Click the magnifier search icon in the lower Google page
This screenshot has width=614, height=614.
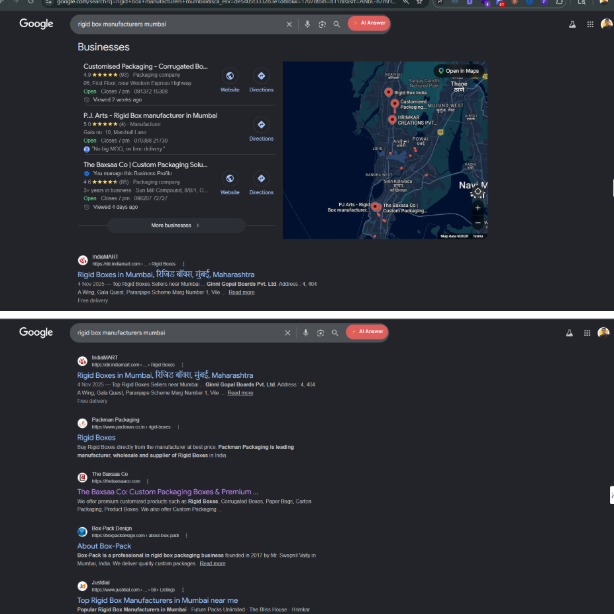(x=335, y=333)
